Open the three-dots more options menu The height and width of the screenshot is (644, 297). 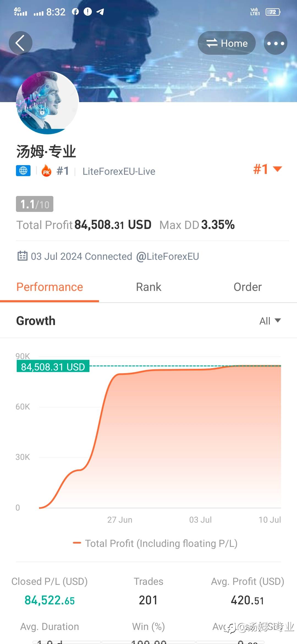point(275,43)
